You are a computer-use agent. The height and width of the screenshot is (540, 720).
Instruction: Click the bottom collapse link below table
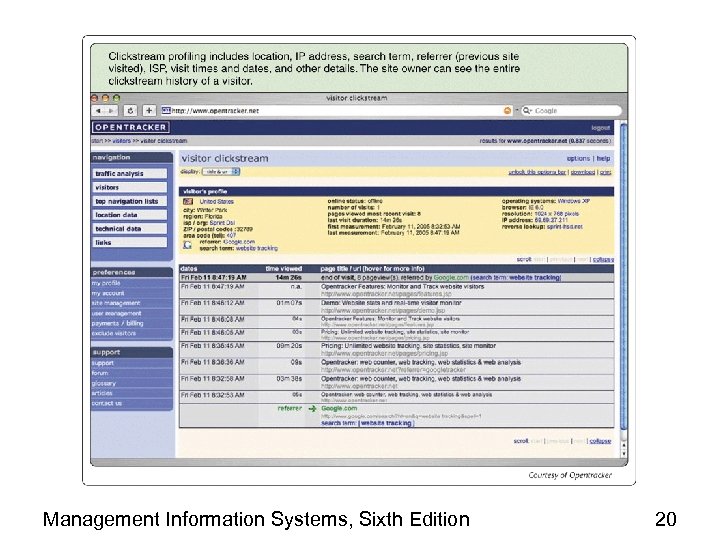coord(600,441)
